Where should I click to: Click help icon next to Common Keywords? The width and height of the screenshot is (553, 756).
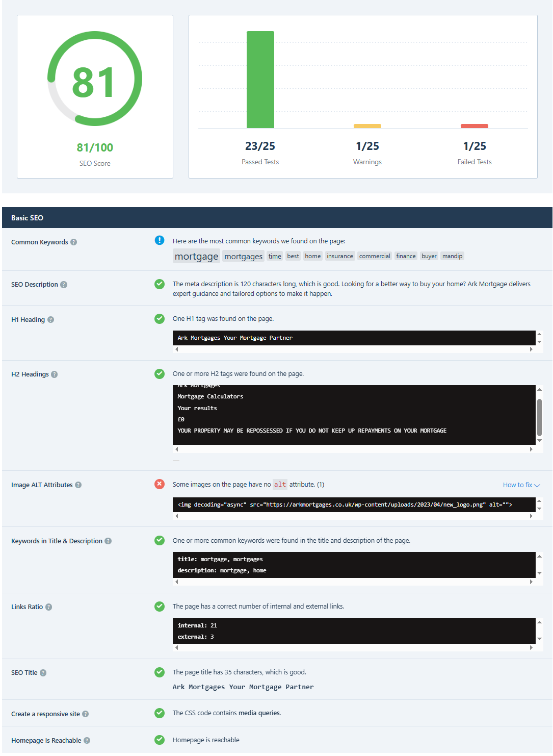74,242
